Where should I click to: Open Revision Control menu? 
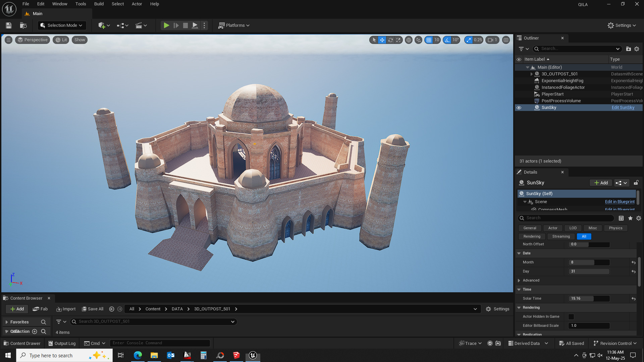coord(615,344)
